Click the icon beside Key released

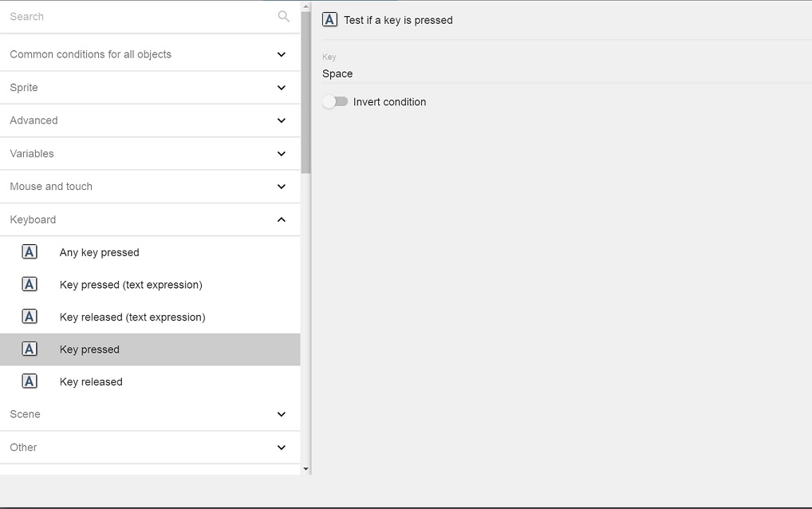coord(30,381)
